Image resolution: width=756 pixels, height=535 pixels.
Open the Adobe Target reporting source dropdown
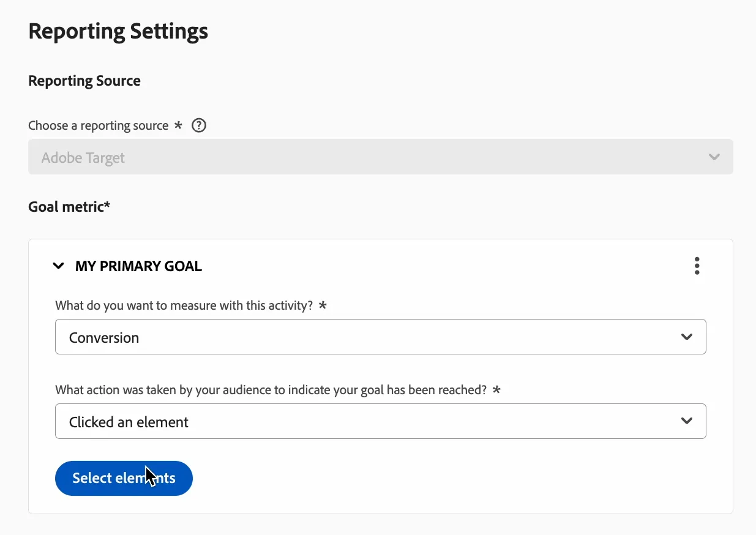[381, 157]
